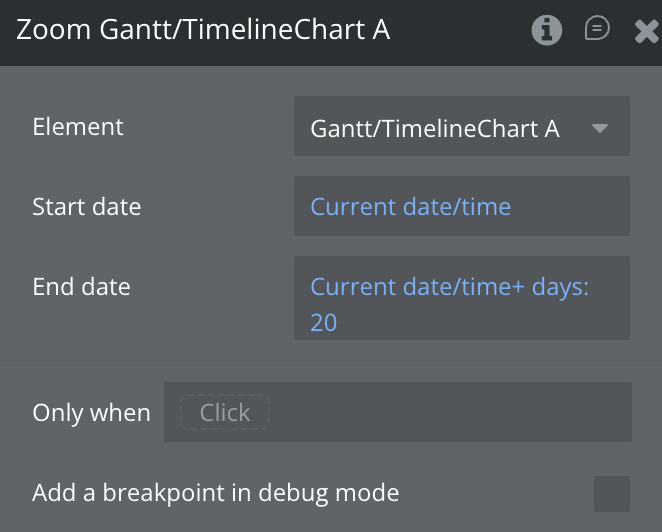The width and height of the screenshot is (662, 532).
Task: Click the 20 value in End date
Action: tap(324, 323)
